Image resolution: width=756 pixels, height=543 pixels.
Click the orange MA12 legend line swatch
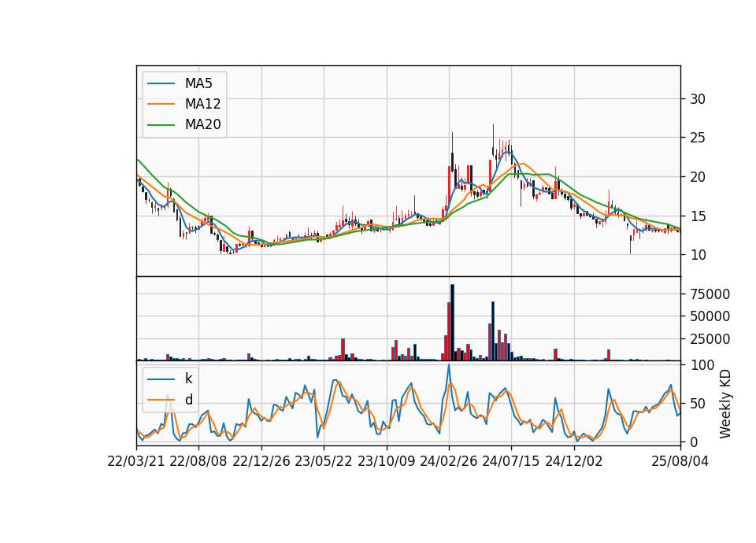pos(161,104)
